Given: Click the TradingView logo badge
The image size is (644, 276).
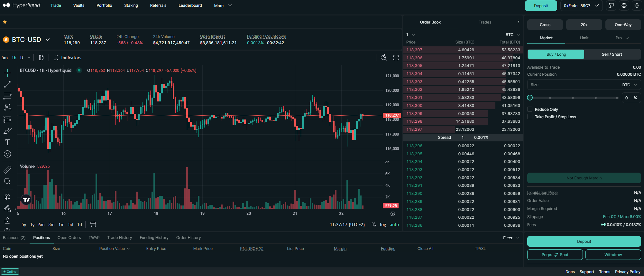Looking at the screenshot, I should (x=26, y=200).
